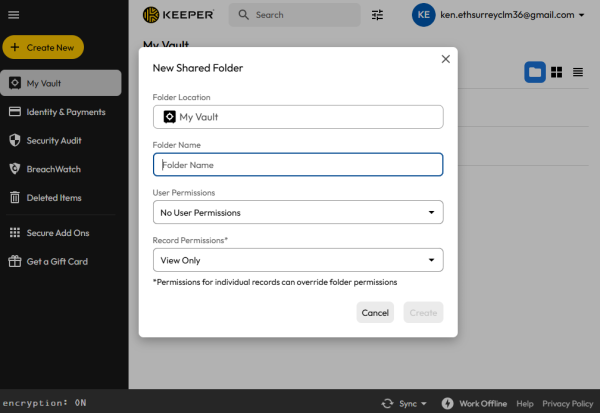The width and height of the screenshot is (600, 413).
Task: Expand the Sync dropdown arrow
Action: [x=424, y=404]
